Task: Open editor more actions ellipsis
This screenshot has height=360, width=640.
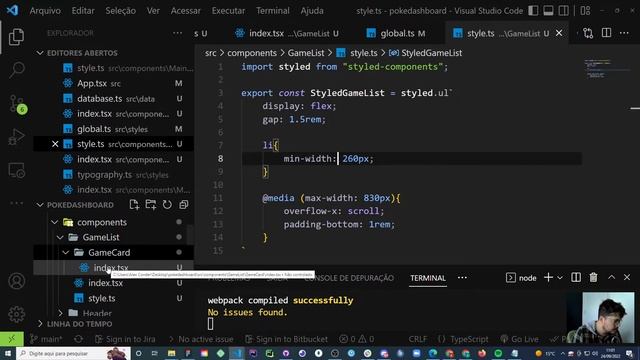Action: (x=624, y=33)
